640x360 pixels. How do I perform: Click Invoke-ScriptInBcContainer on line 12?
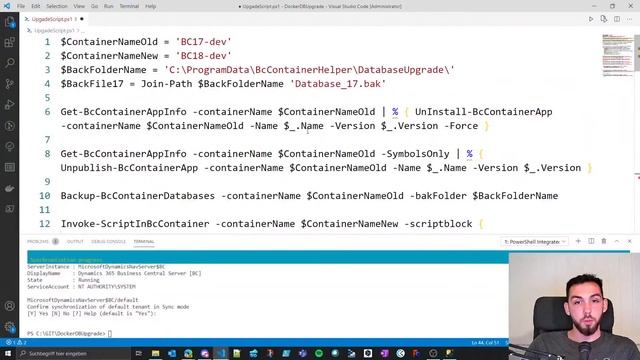[x=135, y=224]
